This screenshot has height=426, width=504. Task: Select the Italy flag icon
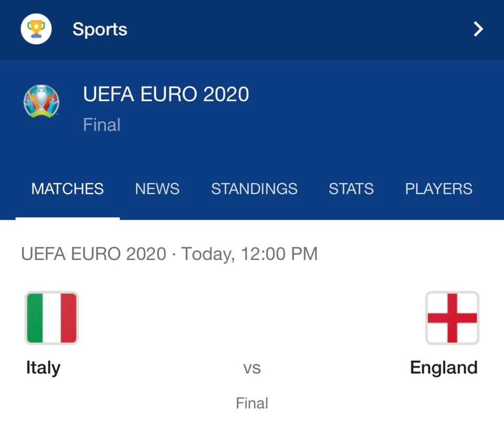(52, 318)
